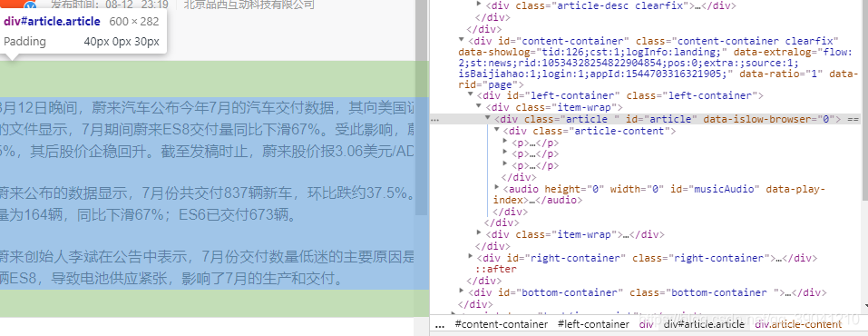
Task: Click the div#article.article inspect tooltip
Action: (x=83, y=32)
